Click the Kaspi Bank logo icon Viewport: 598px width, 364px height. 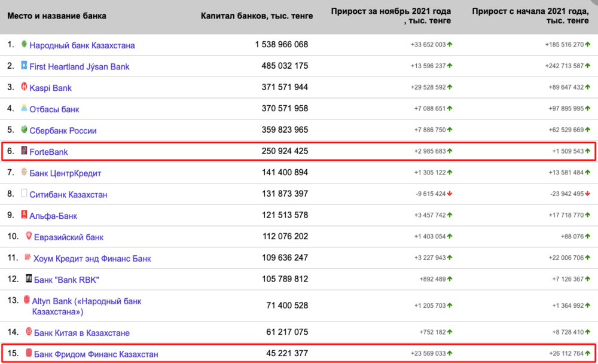pyautogui.click(x=24, y=87)
